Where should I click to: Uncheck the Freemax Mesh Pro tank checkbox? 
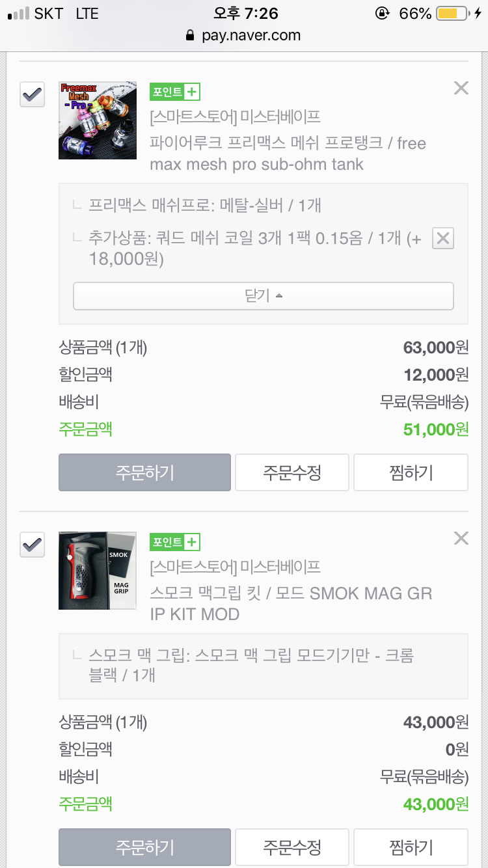coord(33,95)
